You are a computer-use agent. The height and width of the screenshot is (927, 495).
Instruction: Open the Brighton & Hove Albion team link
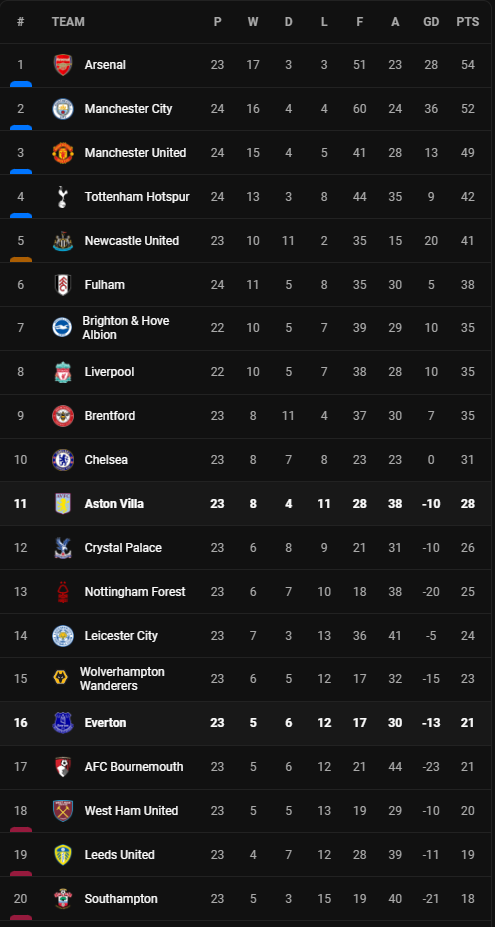coord(125,328)
